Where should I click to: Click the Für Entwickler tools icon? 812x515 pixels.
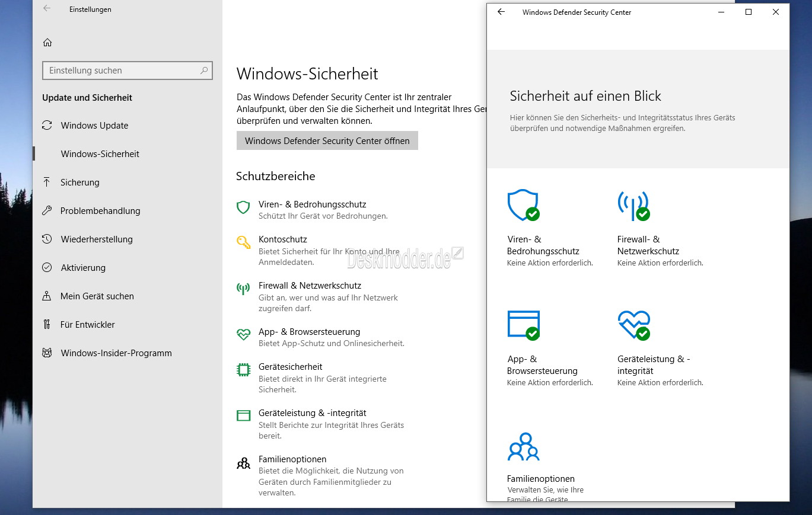point(47,324)
